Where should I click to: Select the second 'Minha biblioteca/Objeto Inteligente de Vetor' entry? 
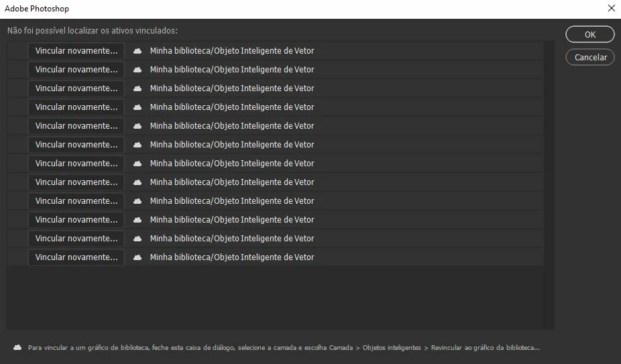(232, 69)
